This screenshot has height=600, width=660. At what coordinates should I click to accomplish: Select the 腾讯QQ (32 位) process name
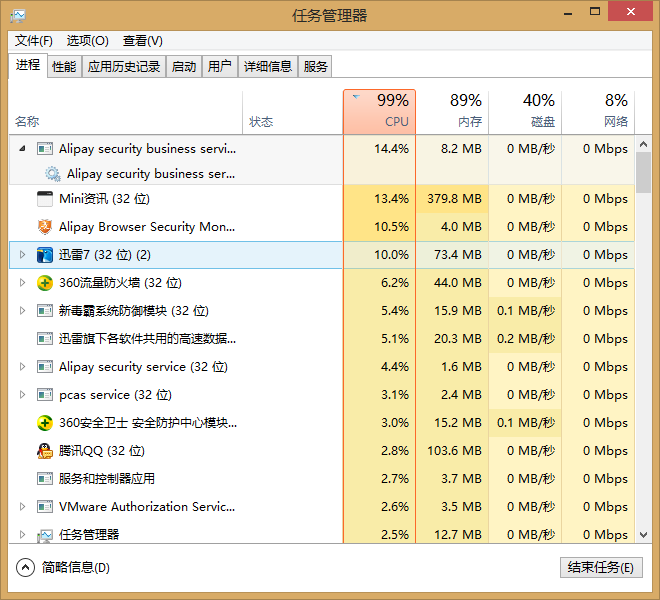point(102,451)
